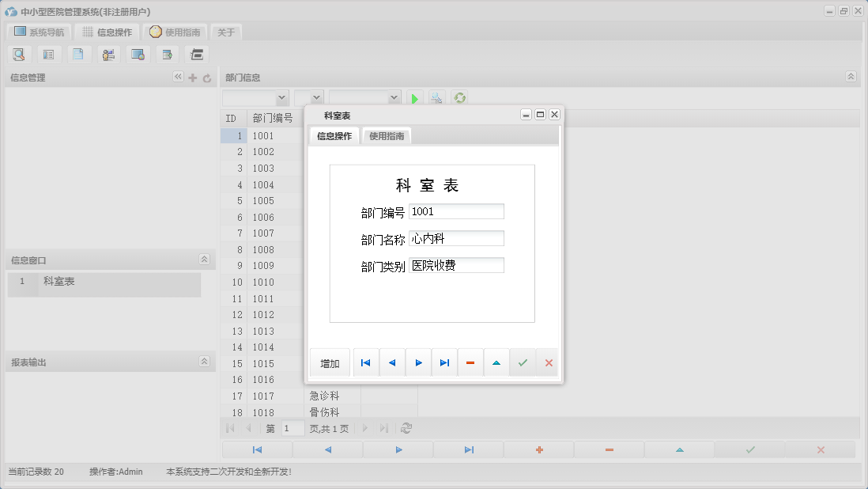Click the refresh icon beside the run arrow

(459, 97)
